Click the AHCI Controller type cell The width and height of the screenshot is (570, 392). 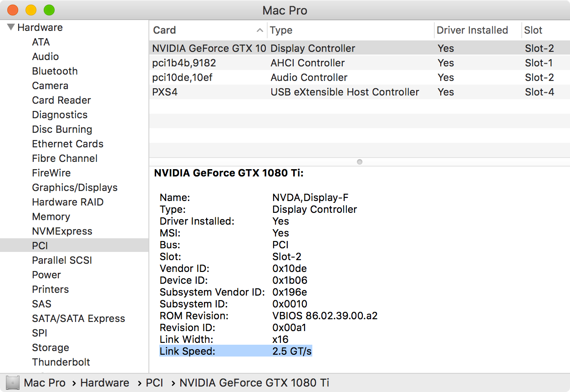(x=308, y=63)
